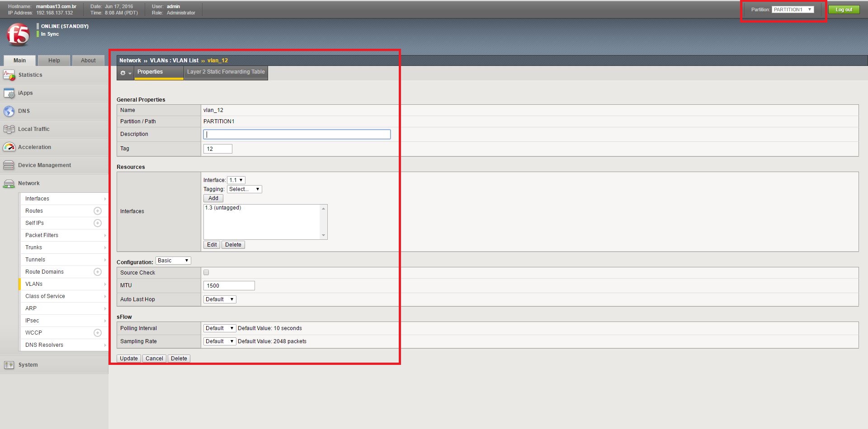Open the Partition dropdown
The height and width of the screenshot is (429, 868).
(x=792, y=9)
